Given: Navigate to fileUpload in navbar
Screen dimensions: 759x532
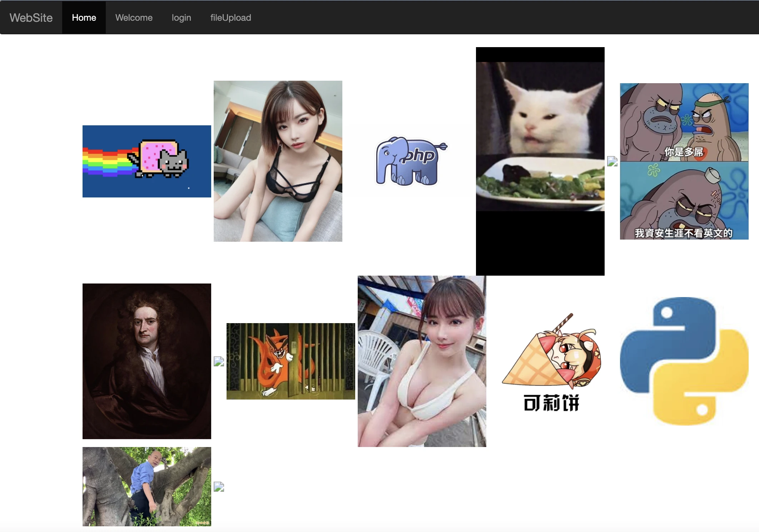Looking at the screenshot, I should click(x=230, y=17).
